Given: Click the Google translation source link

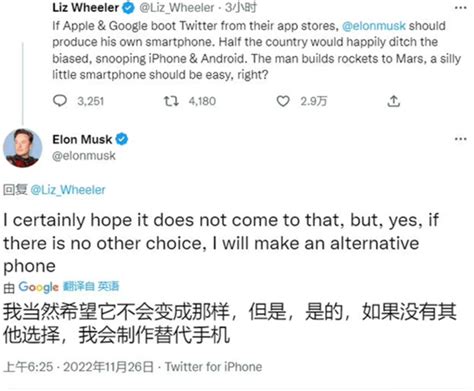Looking at the screenshot, I should click(x=38, y=287).
